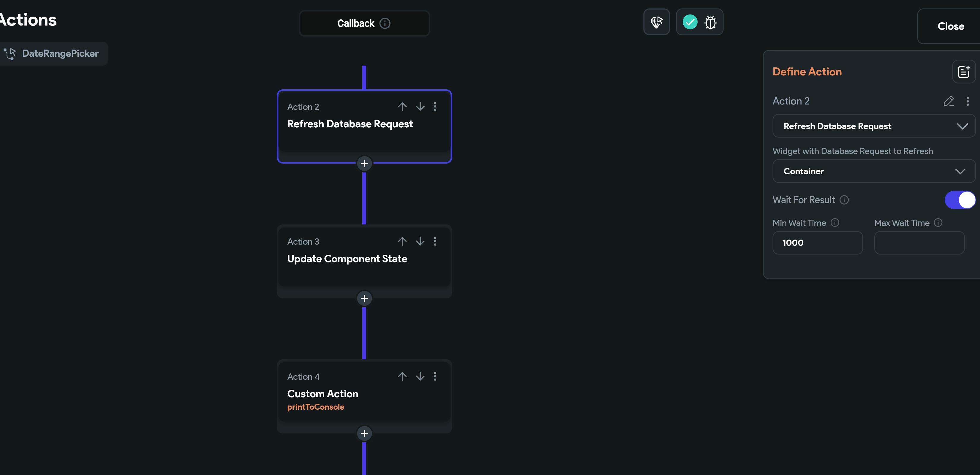
Task: Open Action 4 card's three-dot menu
Action: coord(435,376)
